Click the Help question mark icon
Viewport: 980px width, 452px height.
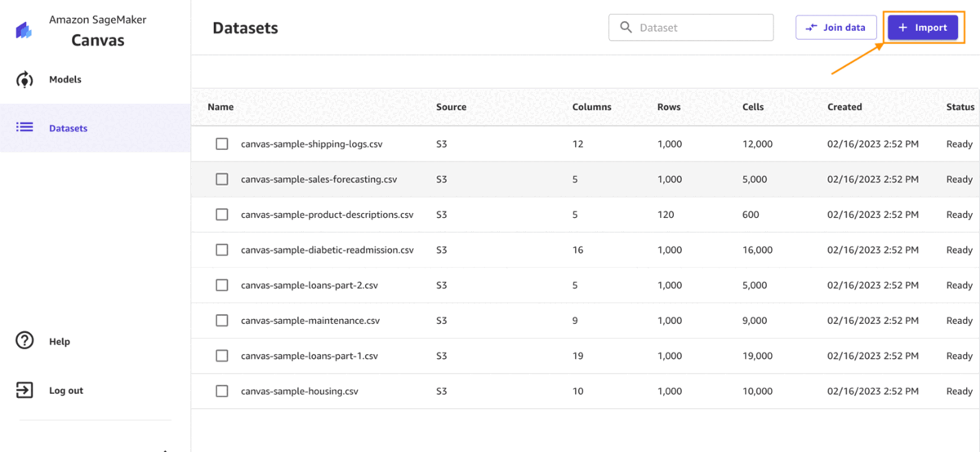tap(24, 341)
